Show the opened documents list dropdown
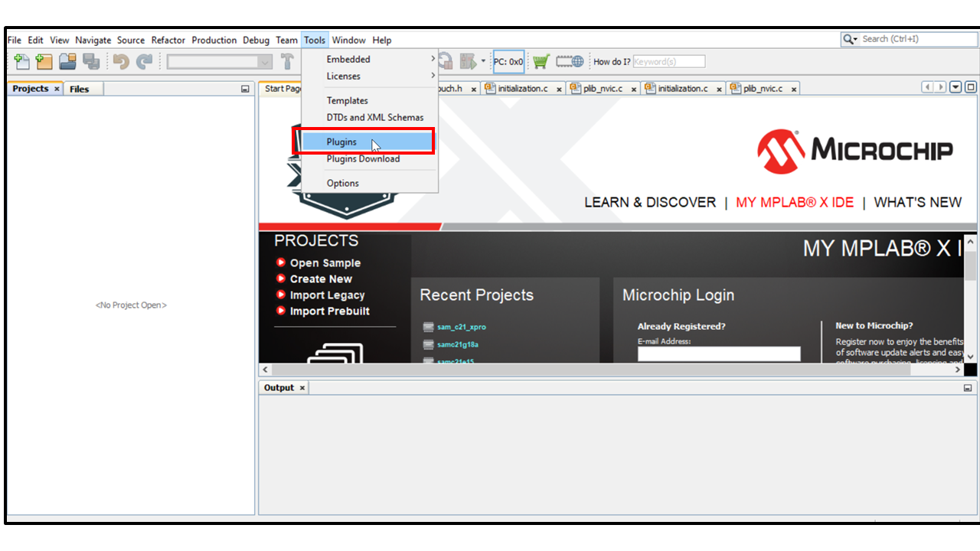This screenshot has height=551, width=980. point(955,87)
